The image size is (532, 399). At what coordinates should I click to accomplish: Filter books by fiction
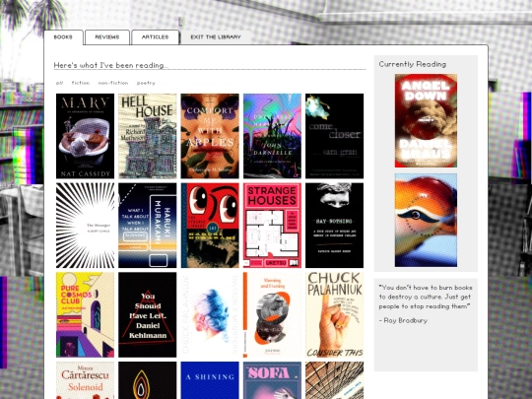81,83
